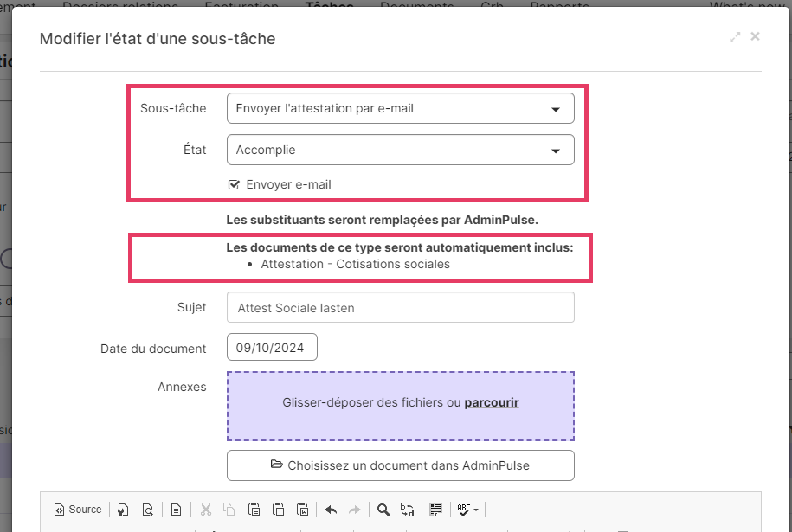Undo the last edit with the arrow icon
Viewport: 792px width, 532px height.
point(331,510)
